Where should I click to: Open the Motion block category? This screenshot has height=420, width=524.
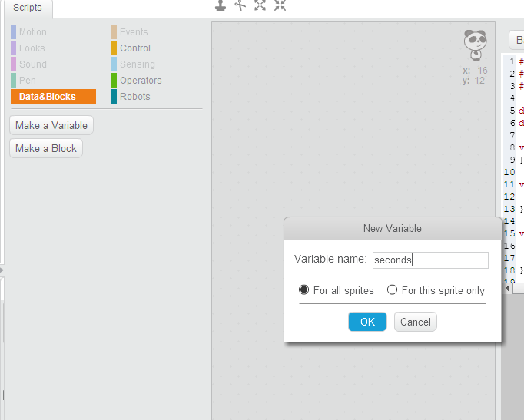(28, 32)
